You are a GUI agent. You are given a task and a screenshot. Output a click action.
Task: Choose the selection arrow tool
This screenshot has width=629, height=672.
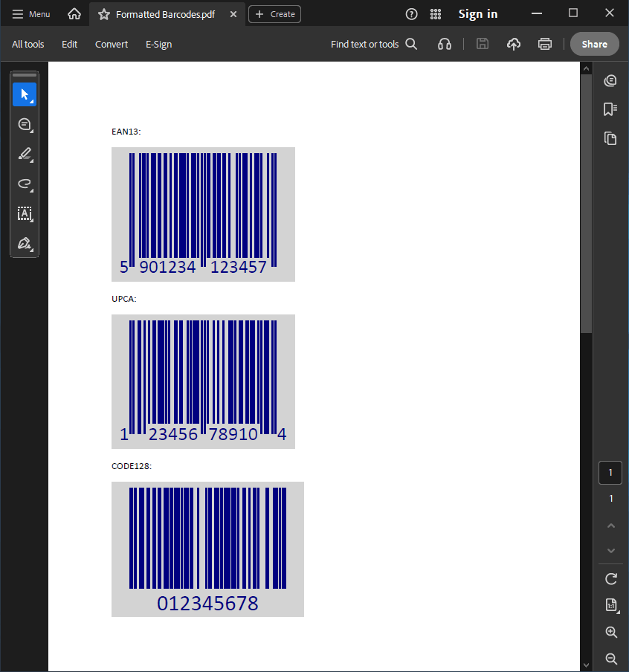point(25,94)
